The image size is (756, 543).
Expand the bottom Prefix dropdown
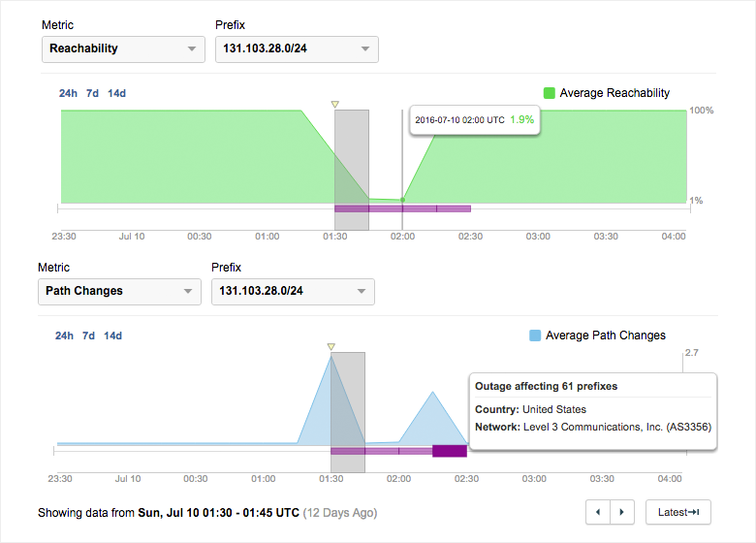(x=292, y=292)
